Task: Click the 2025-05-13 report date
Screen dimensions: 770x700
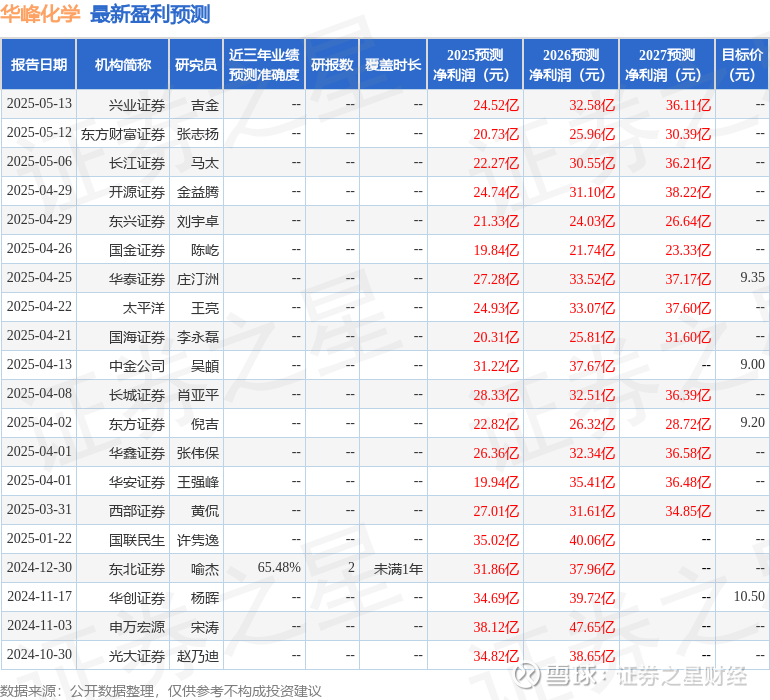Action: tap(39, 103)
